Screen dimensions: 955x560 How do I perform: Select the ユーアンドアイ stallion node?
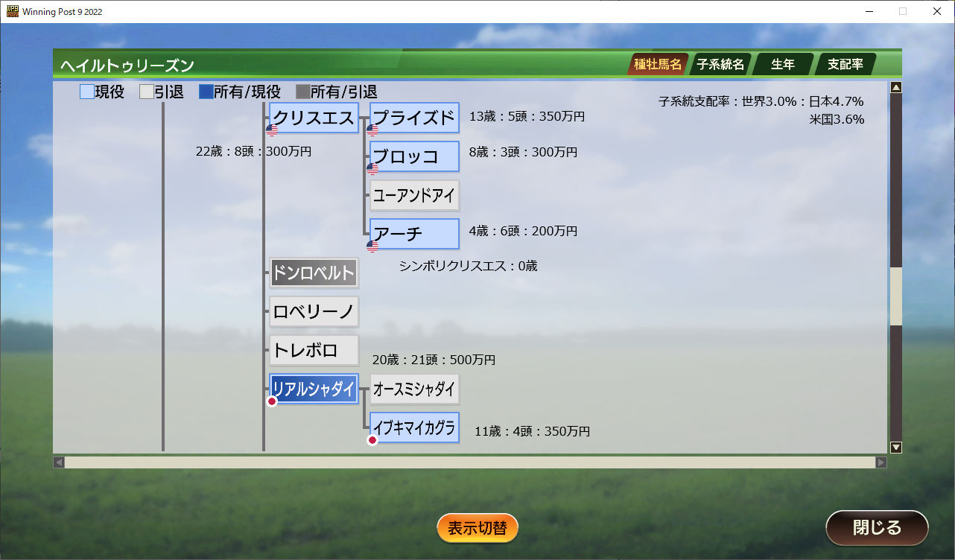414,195
